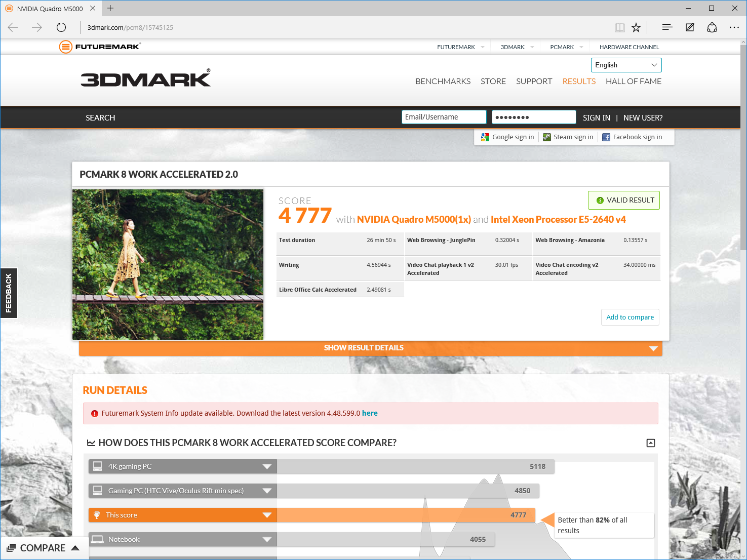Click the monitor icon on 4K gaming PC row
The width and height of the screenshot is (747, 560).
pyautogui.click(x=97, y=466)
